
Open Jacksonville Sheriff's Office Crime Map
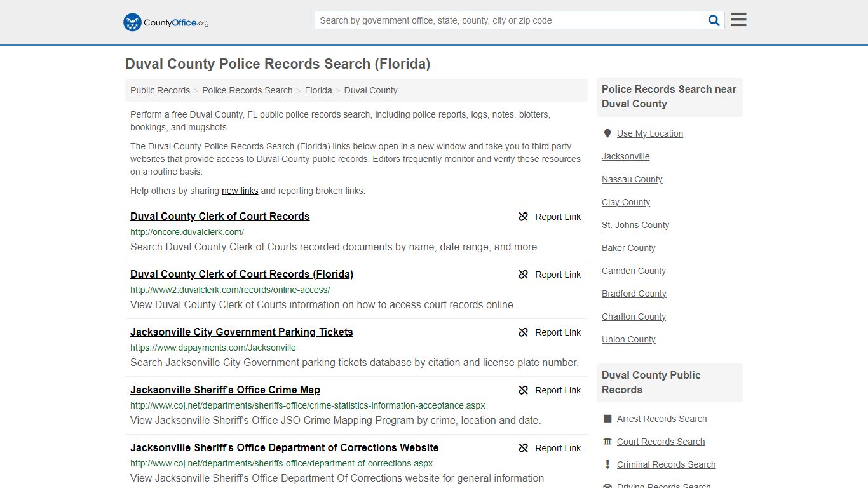pos(225,390)
